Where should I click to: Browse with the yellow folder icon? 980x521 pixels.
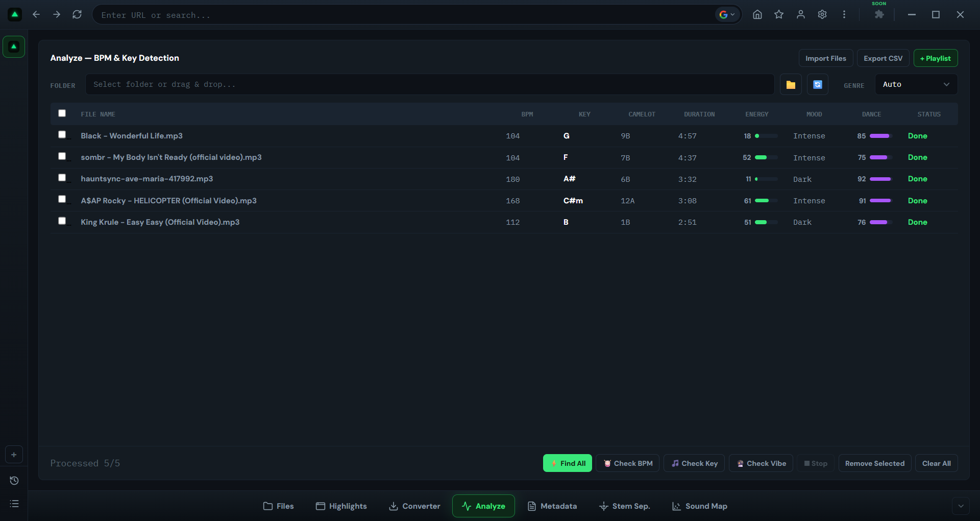[791, 84]
